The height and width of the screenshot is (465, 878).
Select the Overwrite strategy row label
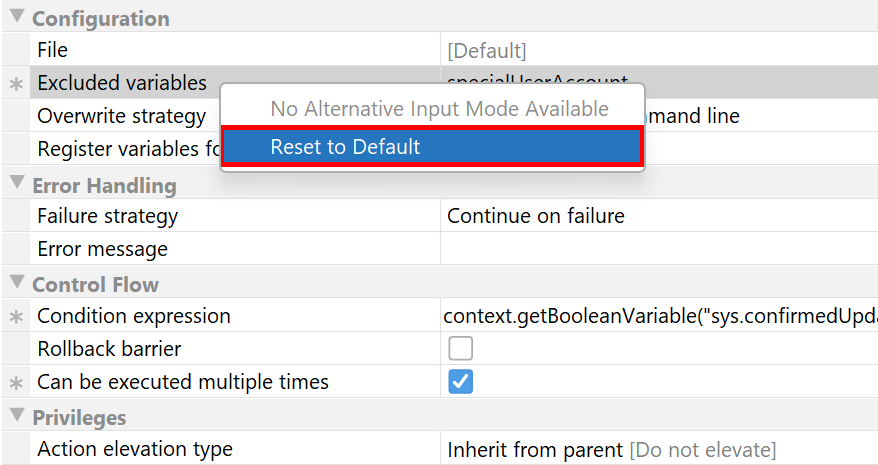(x=122, y=116)
